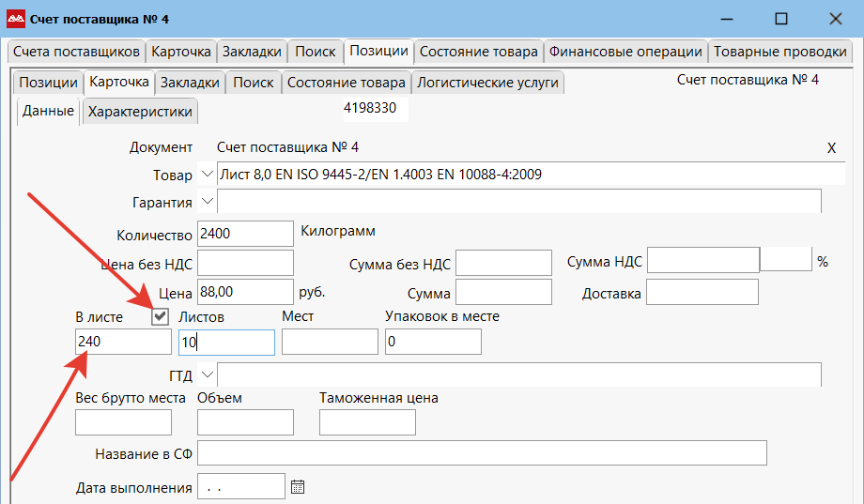Click the Название в СФ field
The height and width of the screenshot is (504, 864).
482,453
